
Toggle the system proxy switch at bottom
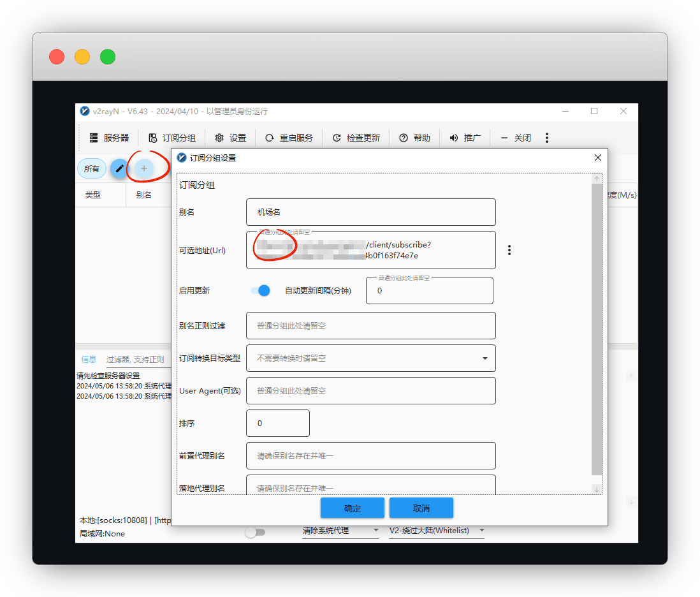click(x=255, y=532)
